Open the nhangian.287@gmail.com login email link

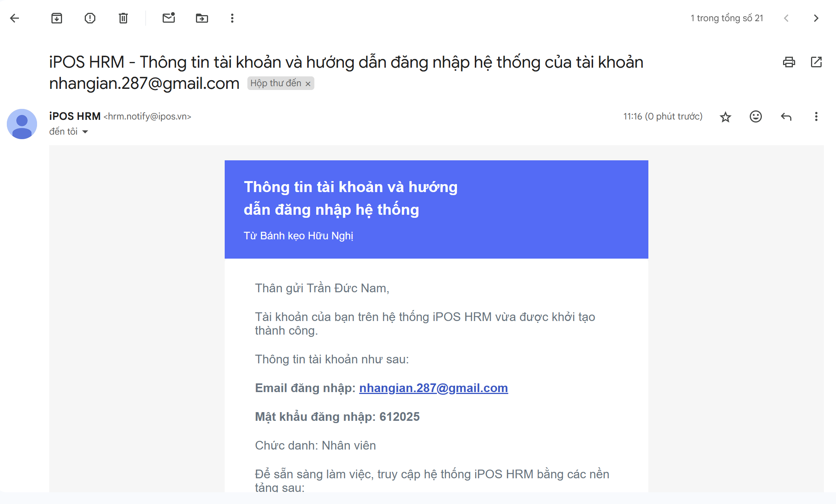point(434,388)
